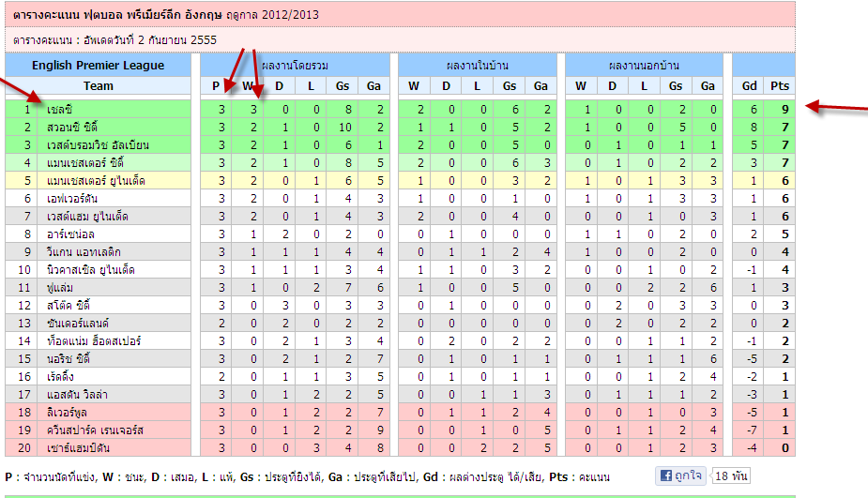
Task: Click the Facebook ถูกใจ (Like) button
Action: (x=679, y=475)
